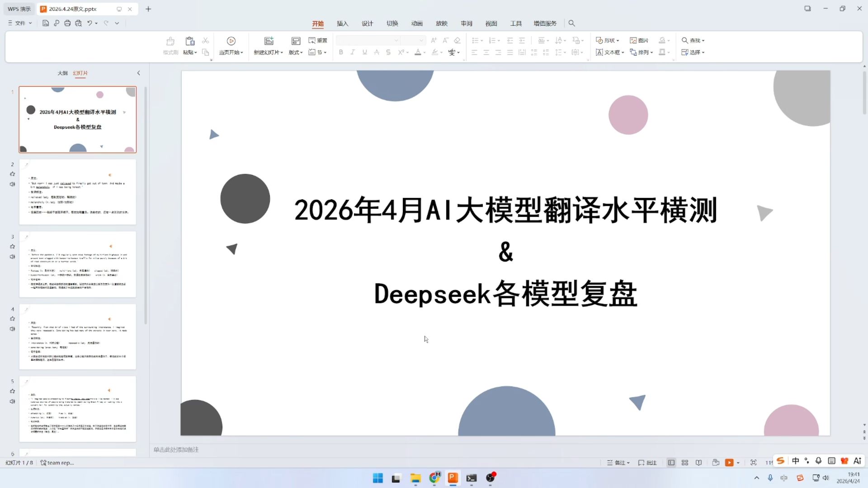Insert a picture via 图片 button
This screenshot has width=868, height=488.
click(639, 41)
